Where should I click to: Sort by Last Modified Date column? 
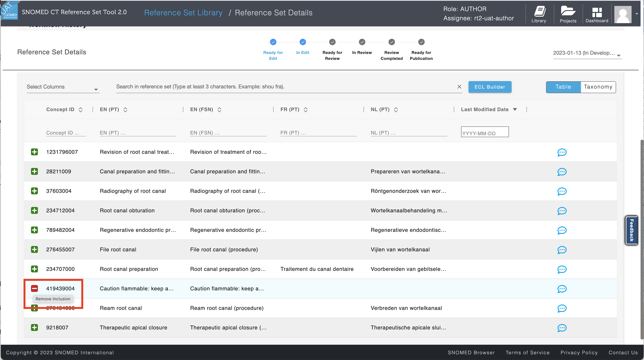[x=515, y=109]
